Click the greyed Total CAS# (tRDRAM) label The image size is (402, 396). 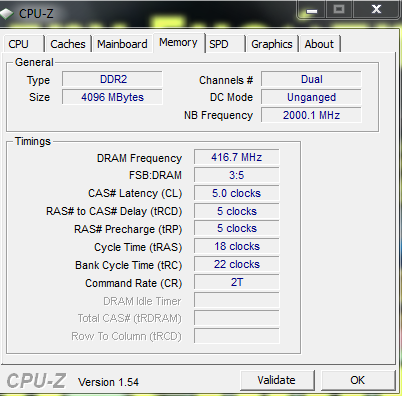click(130, 319)
